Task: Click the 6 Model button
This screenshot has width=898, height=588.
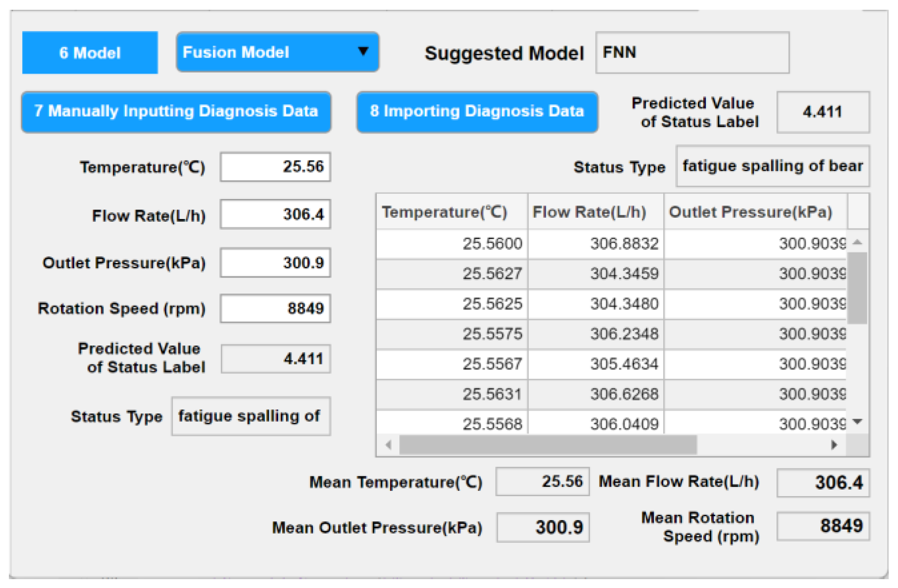Action: pos(90,53)
